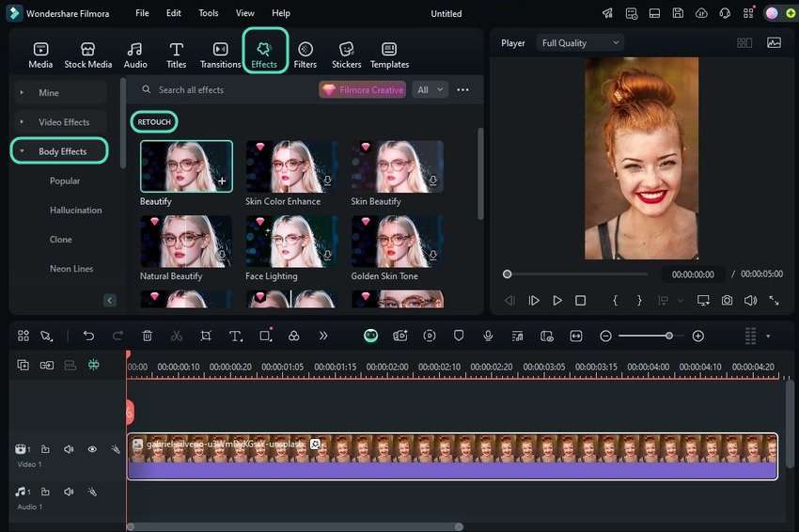This screenshot has width=799, height=532.
Task: Open the Tools menu
Action: (208, 13)
